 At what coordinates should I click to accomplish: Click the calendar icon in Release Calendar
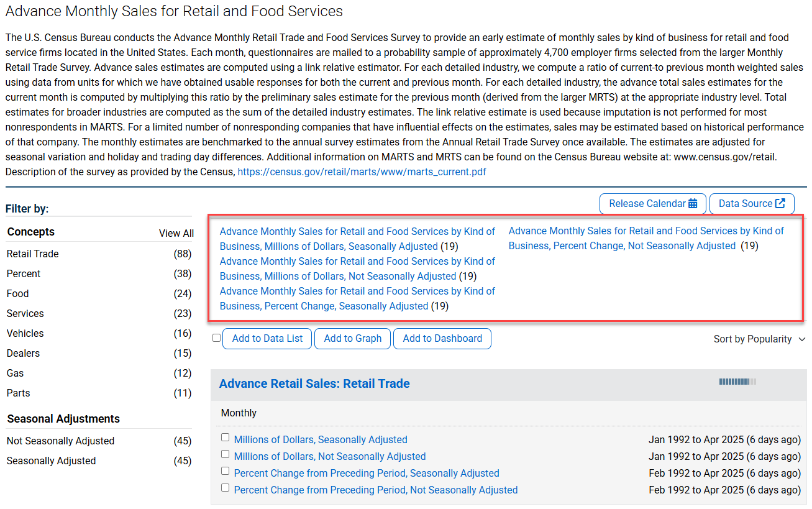pos(693,203)
